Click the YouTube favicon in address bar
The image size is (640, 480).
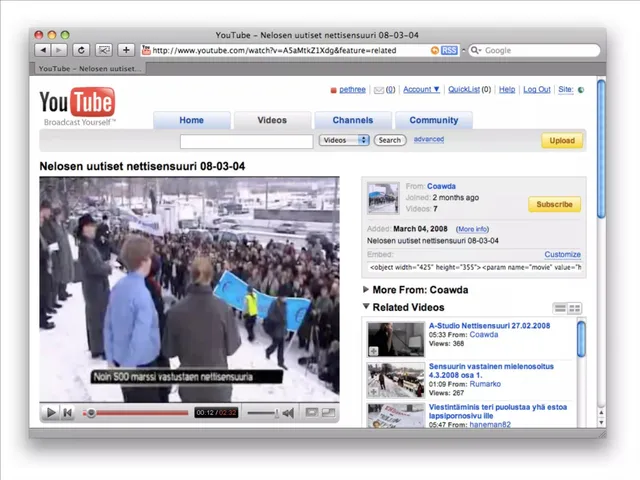coord(146,50)
